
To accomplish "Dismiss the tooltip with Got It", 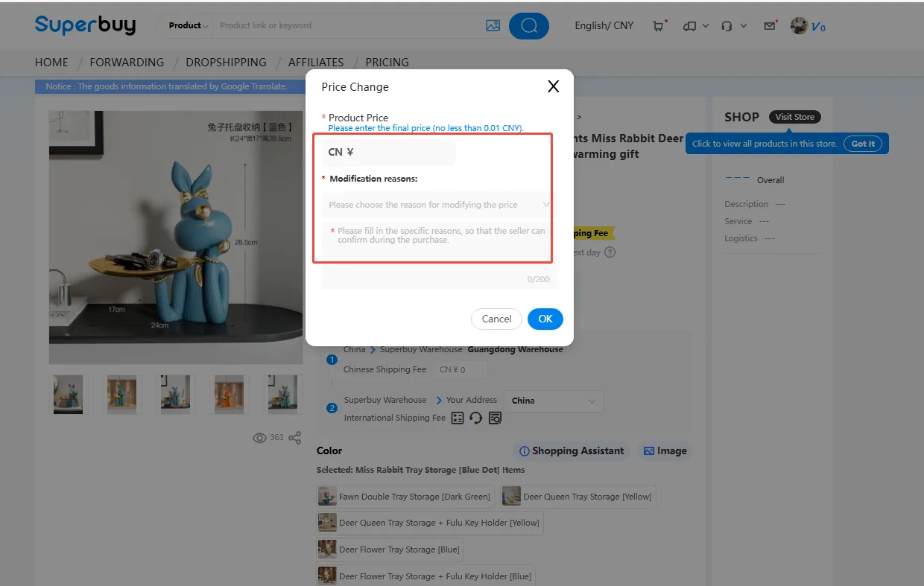I will 863,144.
